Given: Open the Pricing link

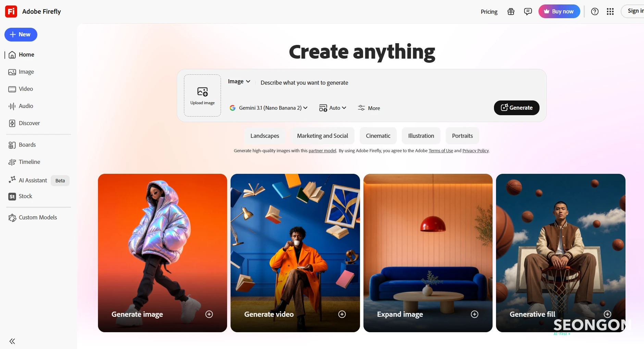Looking at the screenshot, I should tap(489, 12).
